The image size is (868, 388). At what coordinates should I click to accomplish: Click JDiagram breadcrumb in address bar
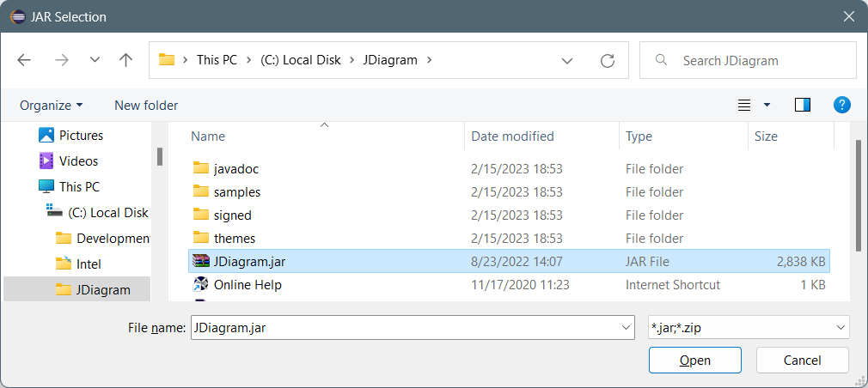tap(390, 60)
